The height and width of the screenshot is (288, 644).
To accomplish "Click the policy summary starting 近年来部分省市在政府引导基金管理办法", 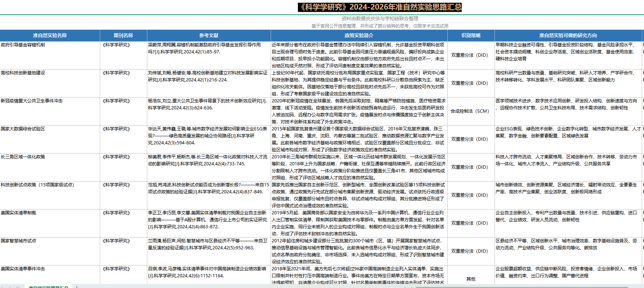I will coord(359,55).
